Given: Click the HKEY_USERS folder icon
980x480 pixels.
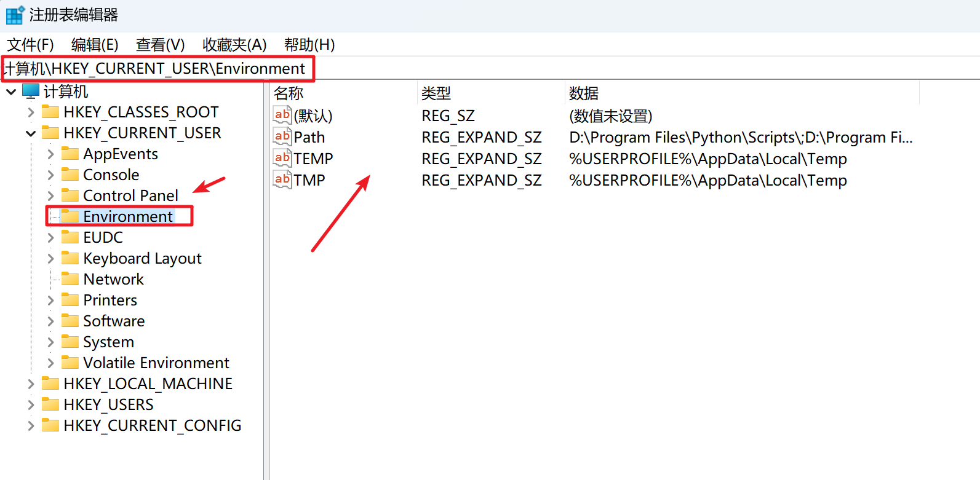Looking at the screenshot, I should pos(50,404).
